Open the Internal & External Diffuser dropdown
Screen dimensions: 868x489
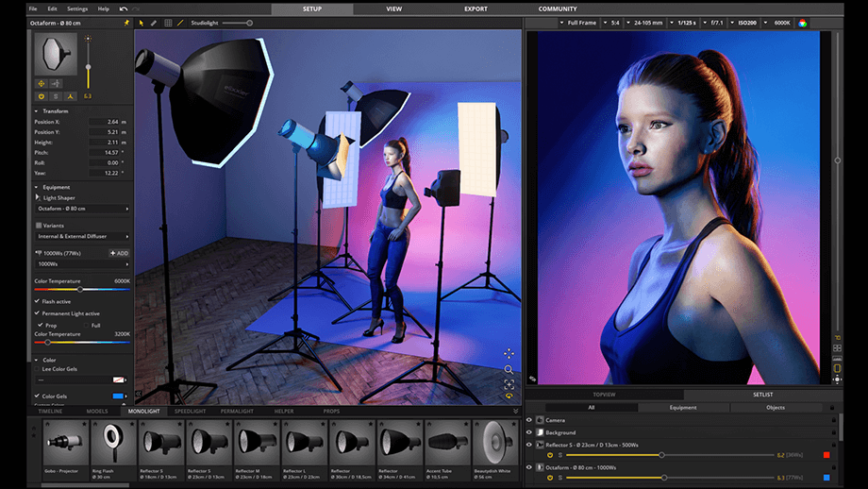click(x=82, y=236)
